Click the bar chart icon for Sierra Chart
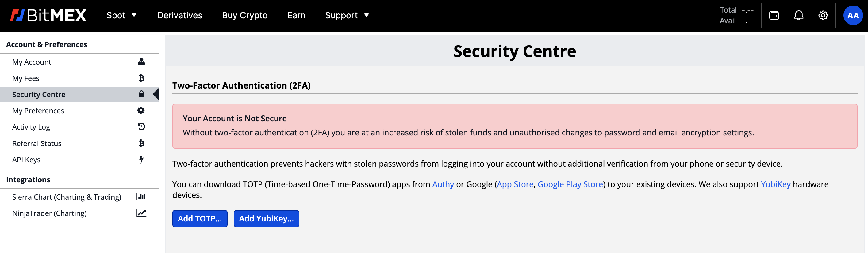 [141, 197]
